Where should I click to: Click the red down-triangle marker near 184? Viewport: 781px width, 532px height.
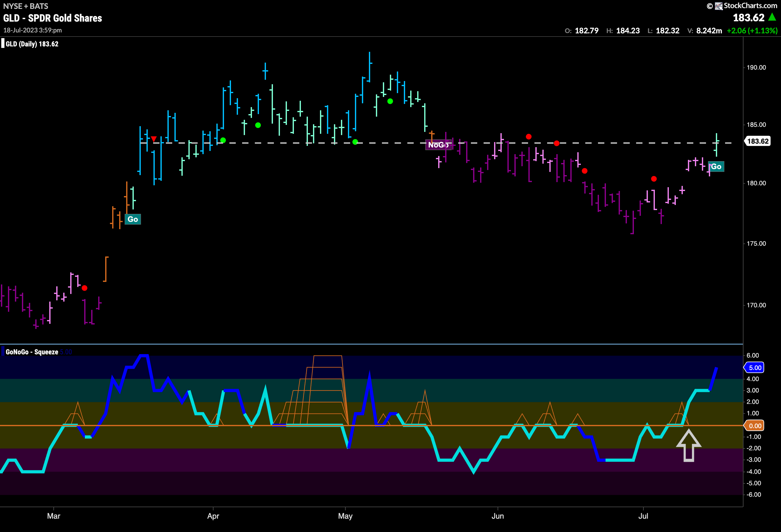point(153,139)
